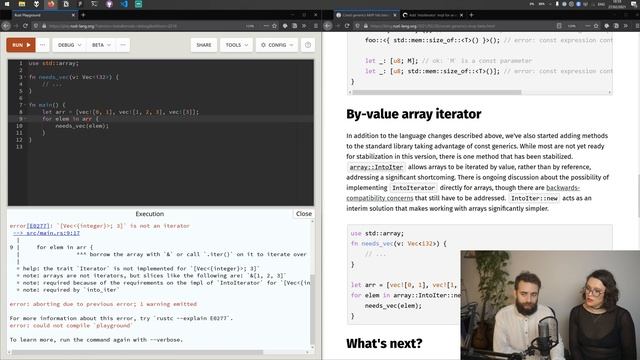The width and height of the screenshot is (640, 360).
Task: Close the Rust Playground tab
Action: (73, 15)
